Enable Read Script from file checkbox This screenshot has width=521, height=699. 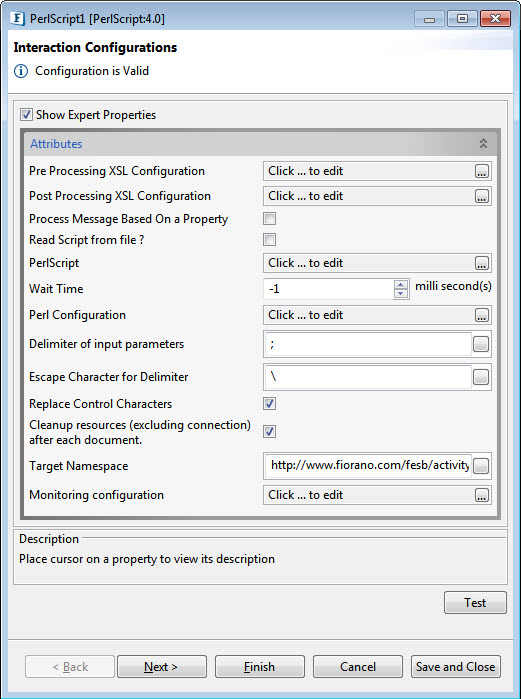270,239
